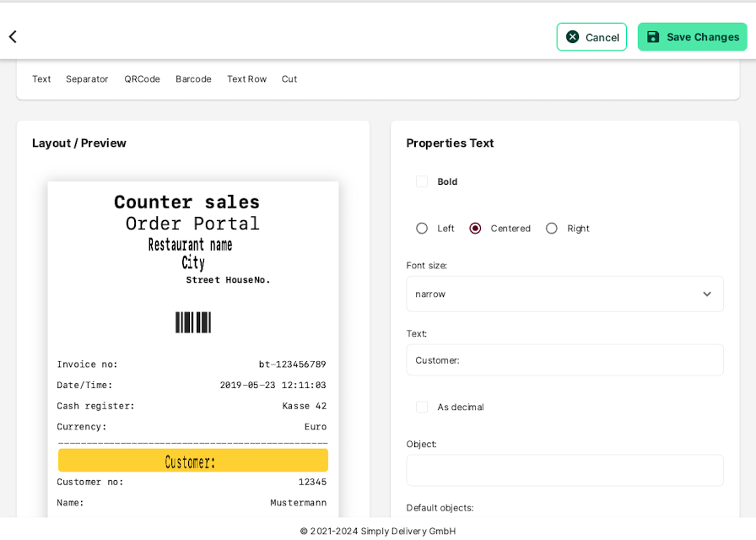Tick the As decimal checkbox
Screen dimensions: 756x540
point(422,407)
